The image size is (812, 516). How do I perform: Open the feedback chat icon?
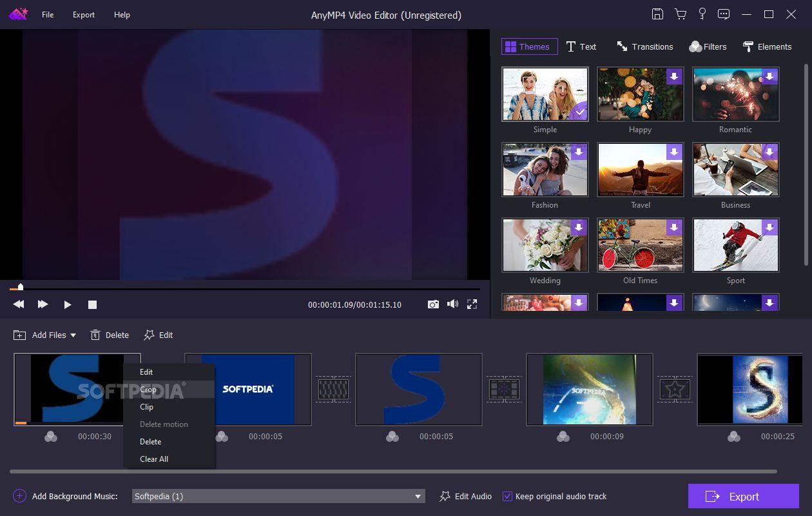724,14
